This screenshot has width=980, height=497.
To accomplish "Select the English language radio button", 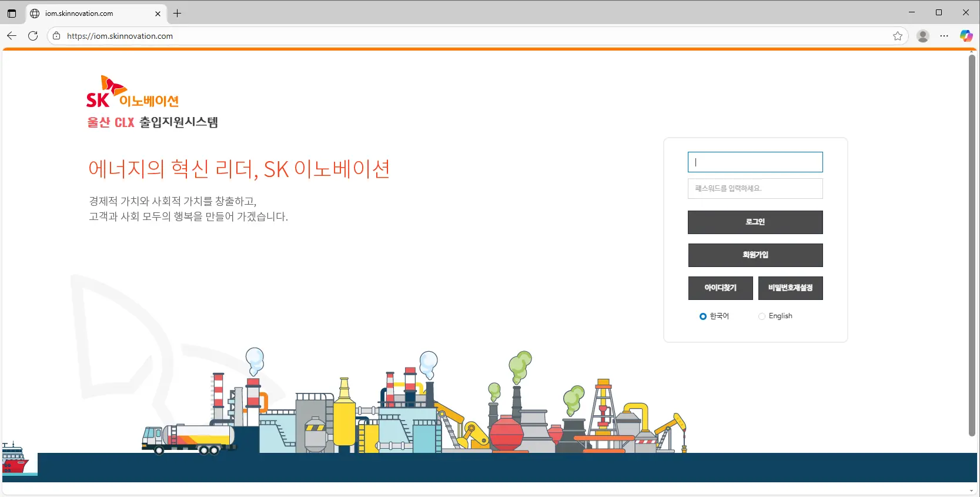I will point(762,316).
